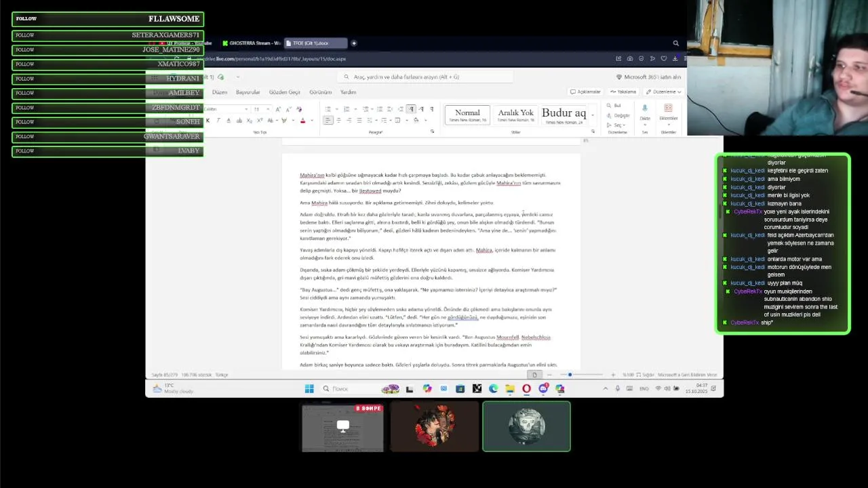868x488 pixels.
Task: Open Microsoft Edge from taskbar
Action: pos(493,388)
